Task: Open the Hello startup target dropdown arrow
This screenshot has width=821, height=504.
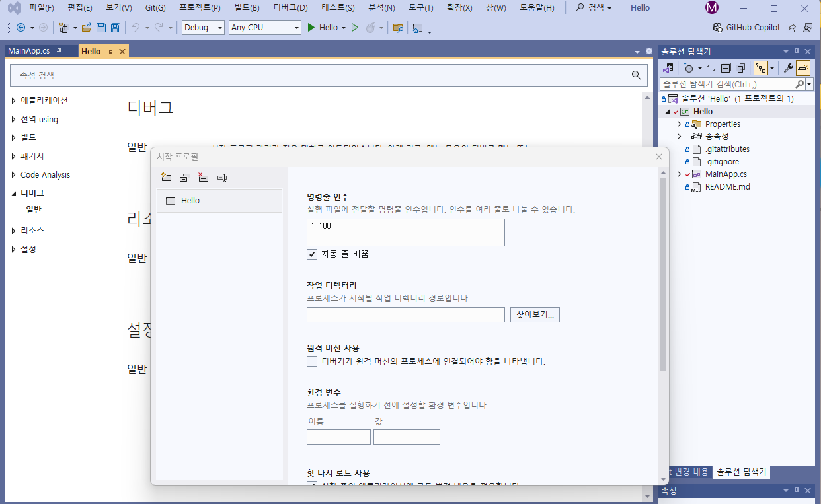Action: tap(344, 28)
